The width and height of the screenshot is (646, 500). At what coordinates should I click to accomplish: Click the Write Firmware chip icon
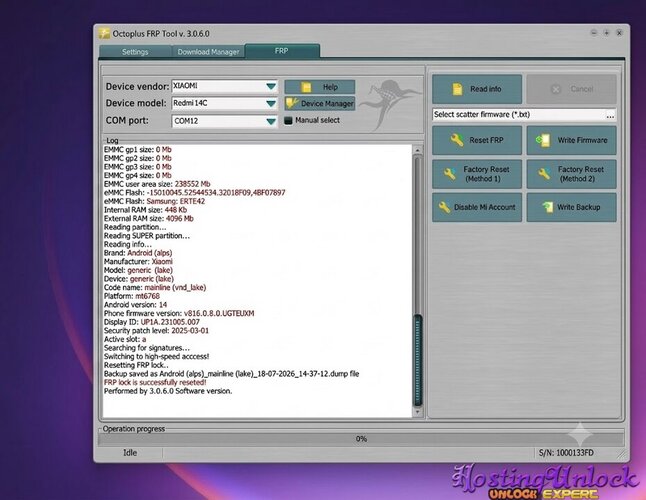pyautogui.click(x=543, y=140)
